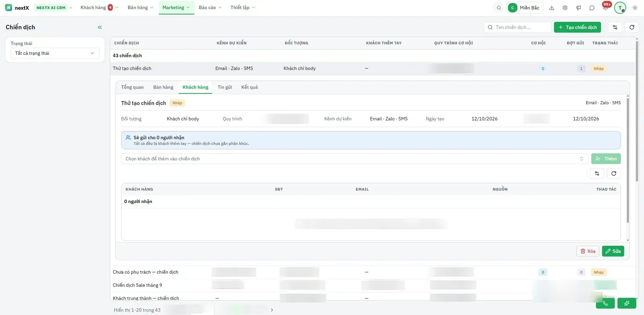Click the Tạo chiến dịch button

(578, 27)
